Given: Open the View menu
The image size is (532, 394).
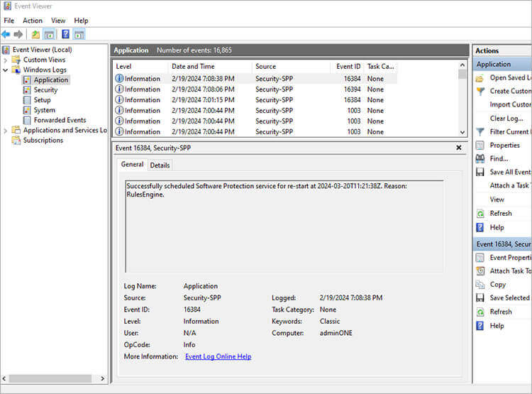Looking at the screenshot, I should [x=58, y=21].
